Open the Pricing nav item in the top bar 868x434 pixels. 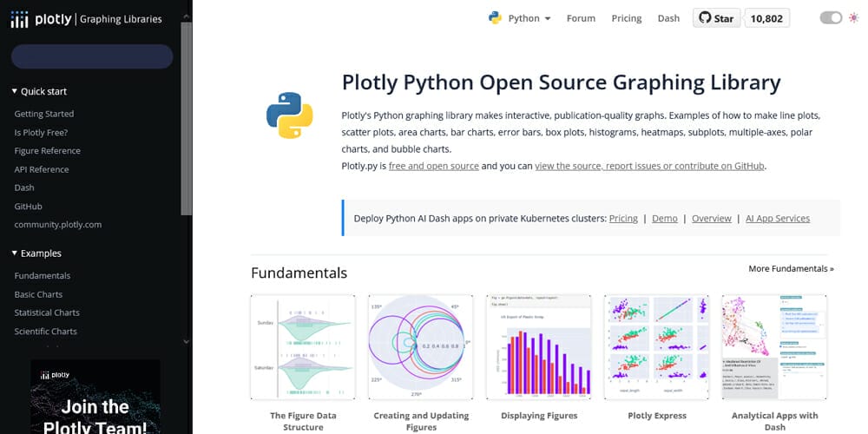click(626, 18)
